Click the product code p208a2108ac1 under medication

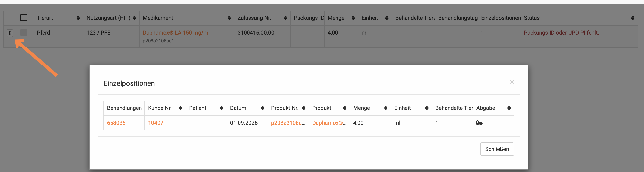click(x=158, y=41)
